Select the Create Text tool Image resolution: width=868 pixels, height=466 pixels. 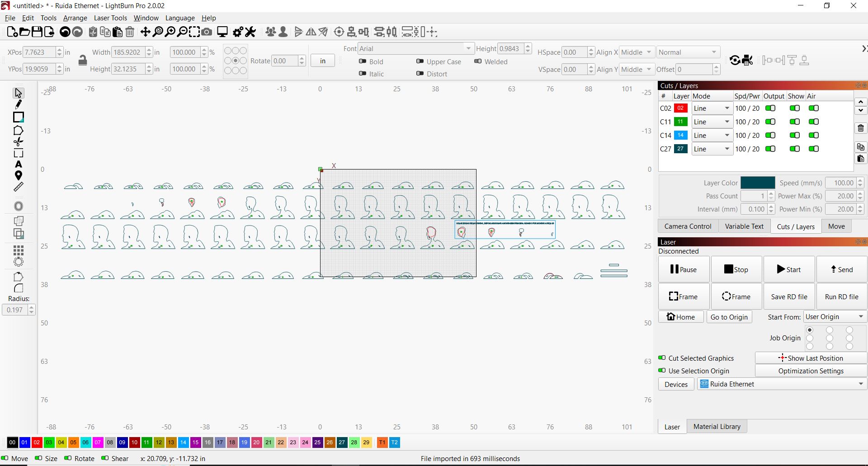[18, 164]
